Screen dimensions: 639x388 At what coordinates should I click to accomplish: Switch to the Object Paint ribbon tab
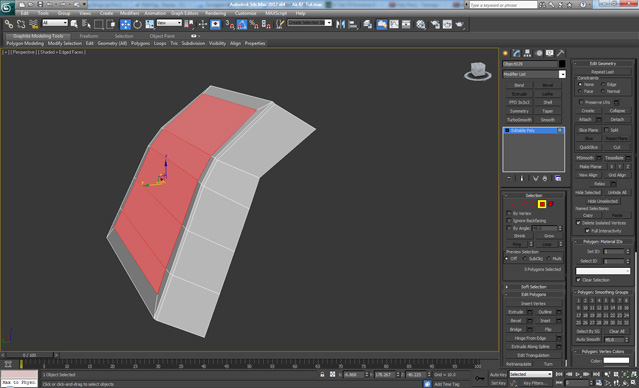162,36
